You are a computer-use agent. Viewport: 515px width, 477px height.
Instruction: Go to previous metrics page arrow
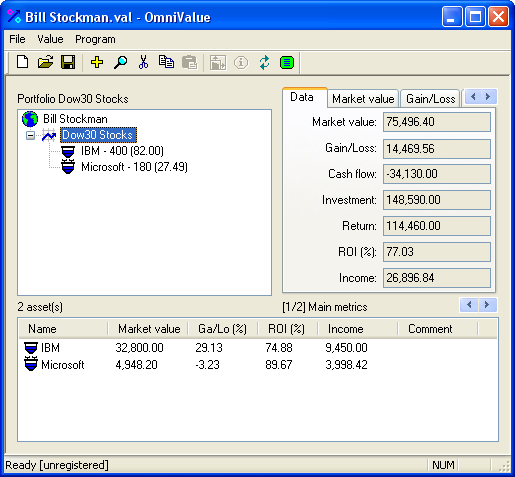pyautogui.click(x=469, y=305)
